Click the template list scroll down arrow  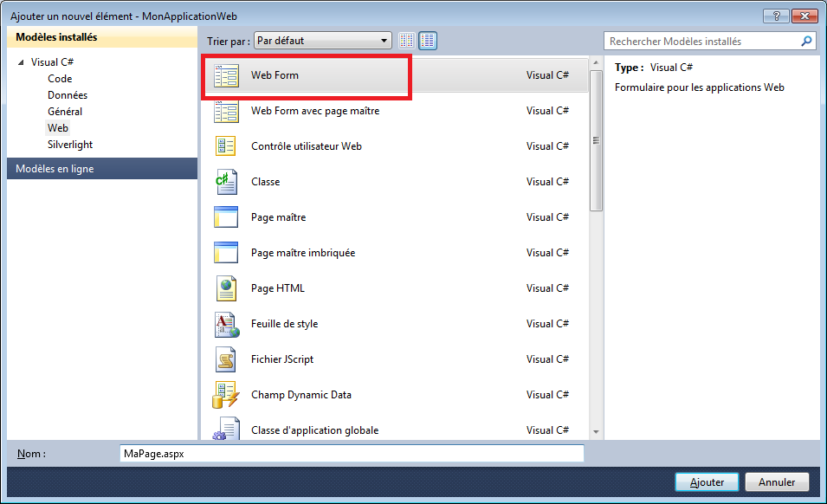596,431
